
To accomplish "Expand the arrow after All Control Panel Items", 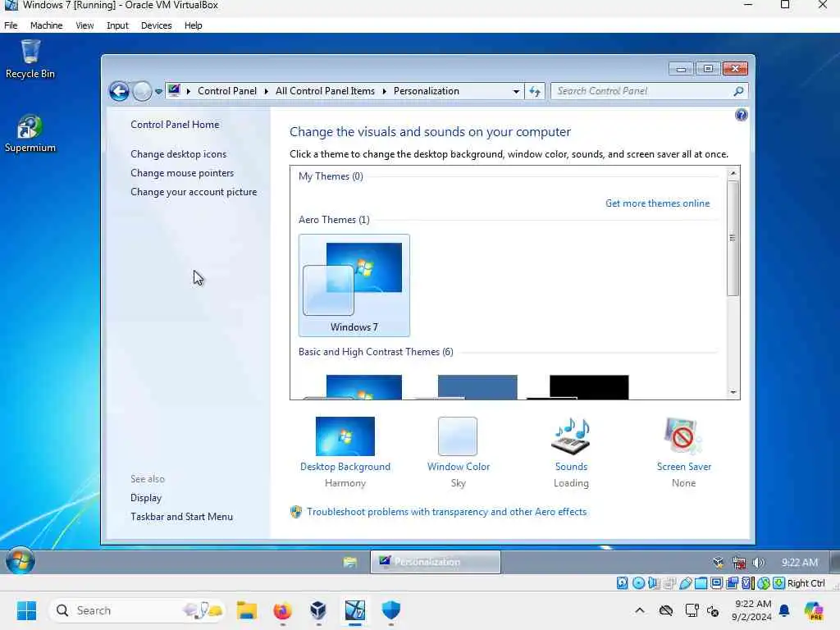I will (384, 91).
